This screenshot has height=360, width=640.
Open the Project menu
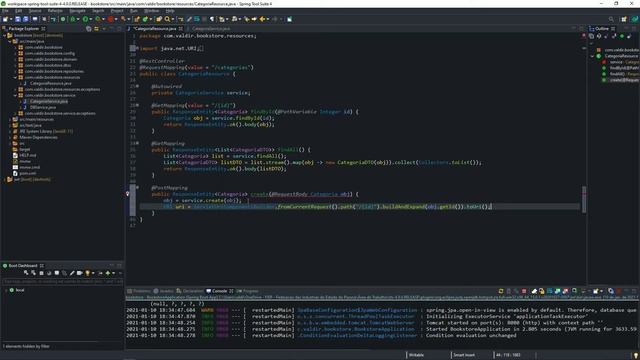[x=117, y=11]
